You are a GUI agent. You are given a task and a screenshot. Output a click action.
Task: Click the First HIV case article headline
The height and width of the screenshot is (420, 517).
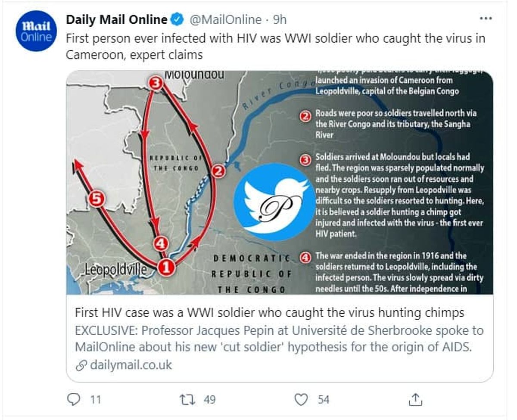pyautogui.click(x=269, y=312)
